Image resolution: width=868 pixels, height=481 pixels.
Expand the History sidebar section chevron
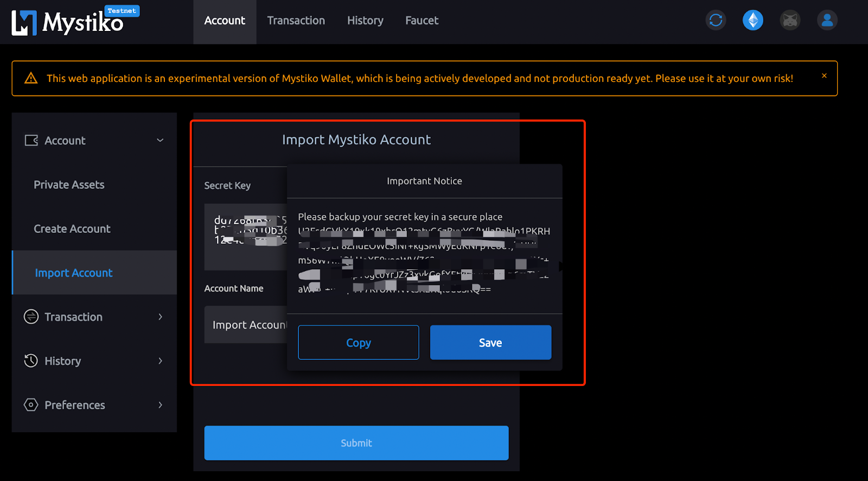(160, 360)
